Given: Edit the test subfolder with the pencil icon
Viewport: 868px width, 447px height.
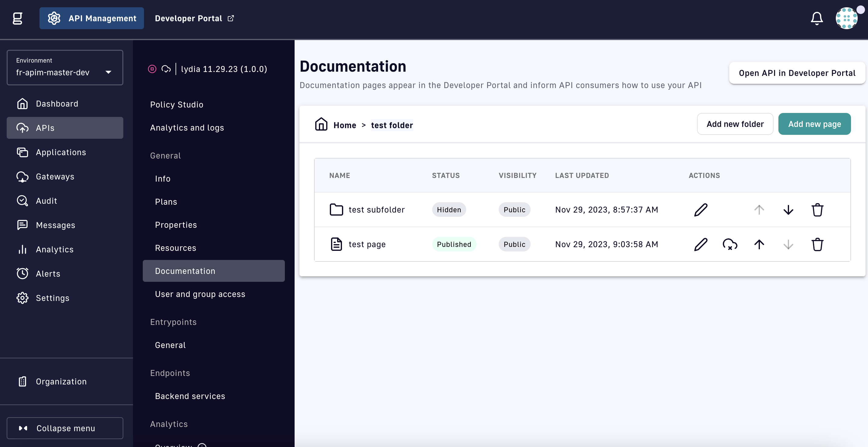Looking at the screenshot, I should 701,210.
